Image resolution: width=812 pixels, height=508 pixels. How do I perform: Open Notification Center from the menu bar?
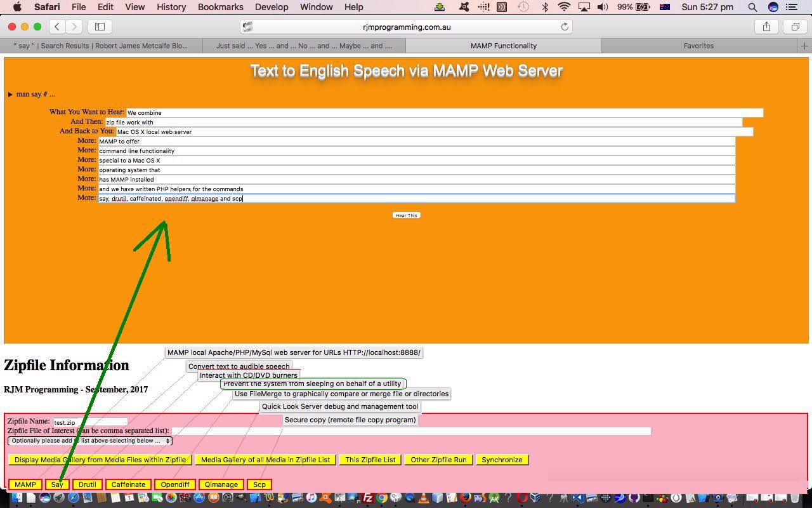click(791, 7)
